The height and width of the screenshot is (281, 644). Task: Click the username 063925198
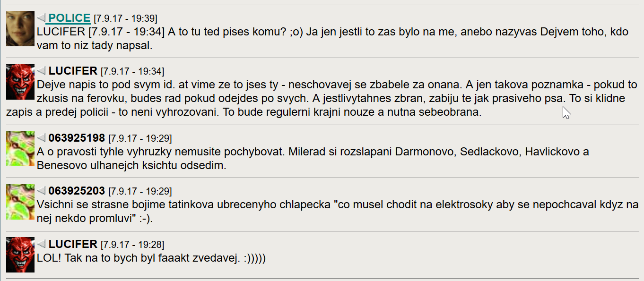(x=77, y=138)
